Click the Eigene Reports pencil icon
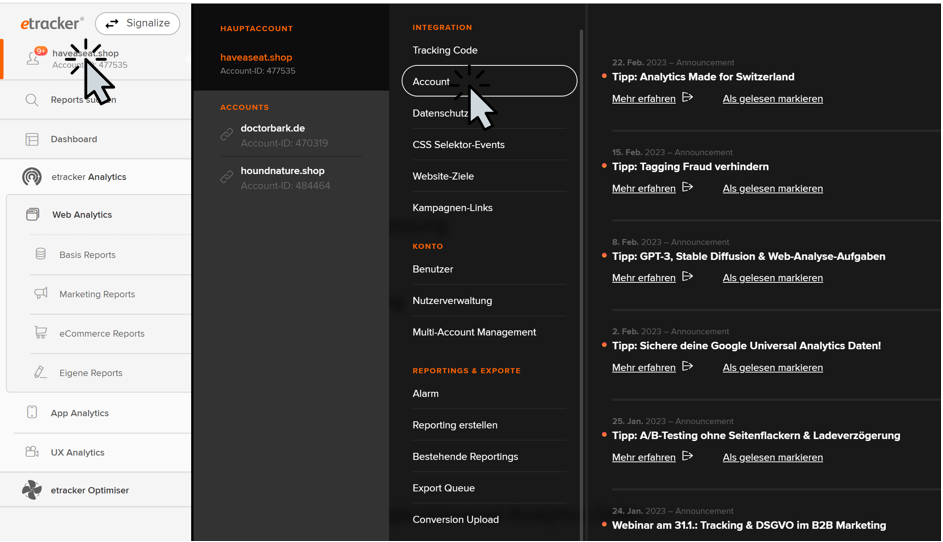This screenshot has width=943, height=542. point(40,372)
